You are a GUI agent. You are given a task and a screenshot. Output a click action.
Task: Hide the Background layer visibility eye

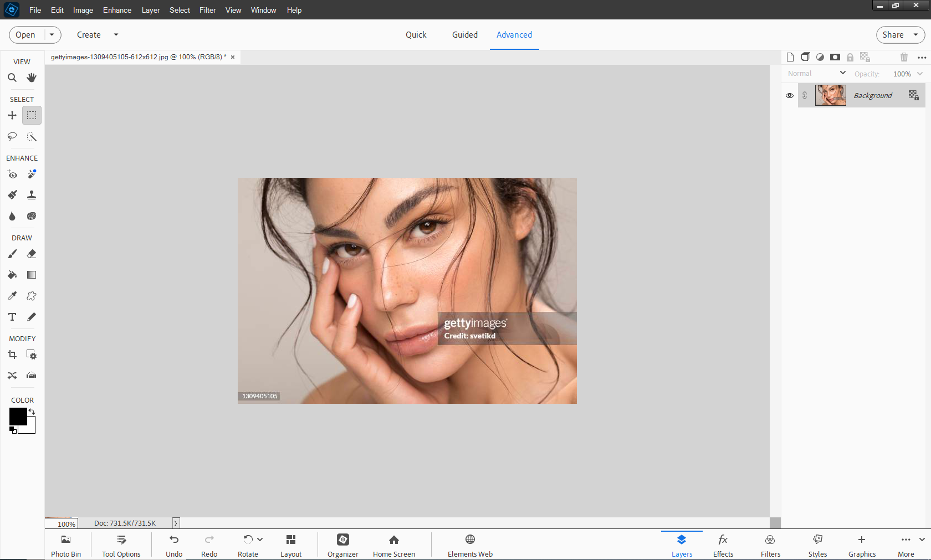click(790, 95)
